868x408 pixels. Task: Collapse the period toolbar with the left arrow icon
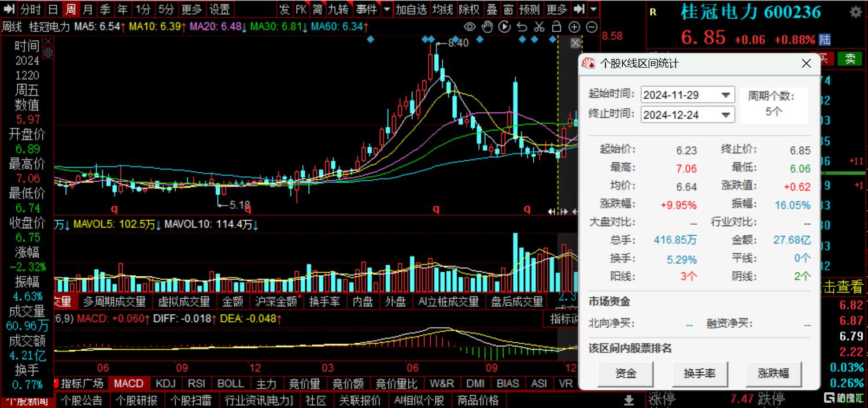coord(9,9)
